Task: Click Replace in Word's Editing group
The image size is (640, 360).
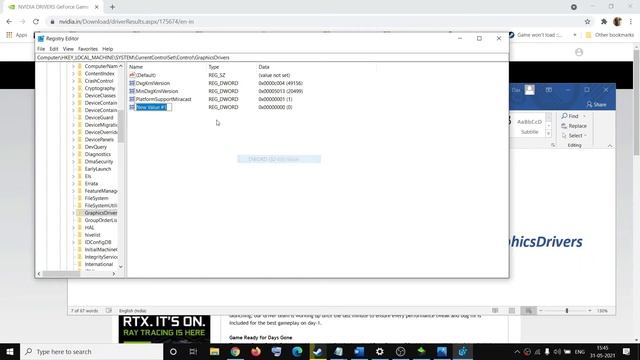Action: click(x=574, y=126)
